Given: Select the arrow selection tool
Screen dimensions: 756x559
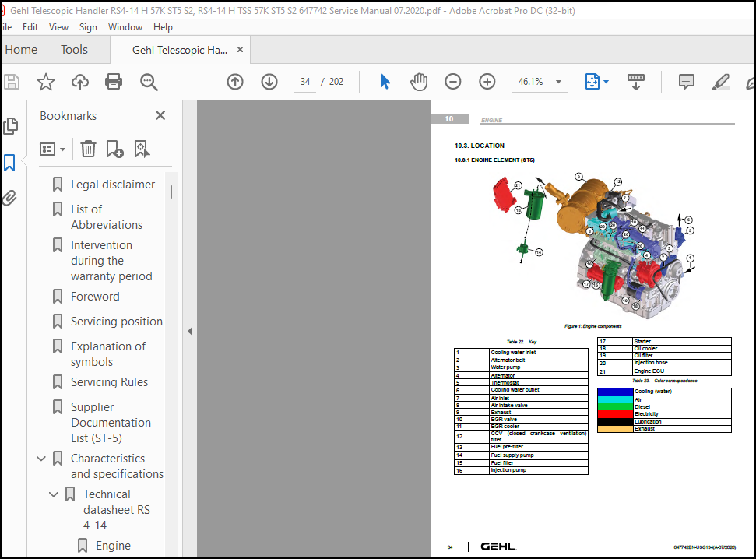Looking at the screenshot, I should coord(385,82).
